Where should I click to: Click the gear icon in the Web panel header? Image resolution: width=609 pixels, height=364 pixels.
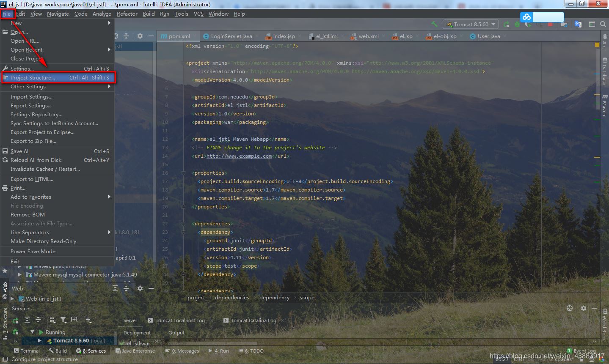pyautogui.click(x=140, y=288)
